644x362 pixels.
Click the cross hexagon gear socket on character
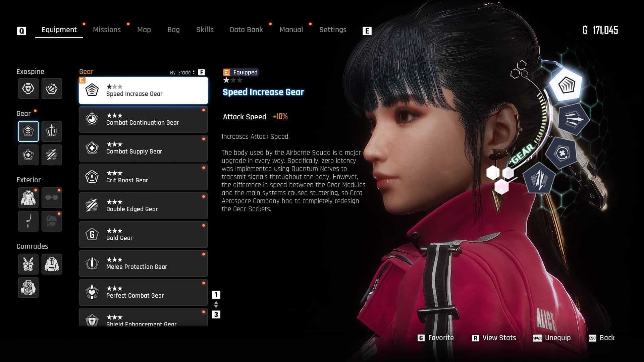click(x=562, y=153)
